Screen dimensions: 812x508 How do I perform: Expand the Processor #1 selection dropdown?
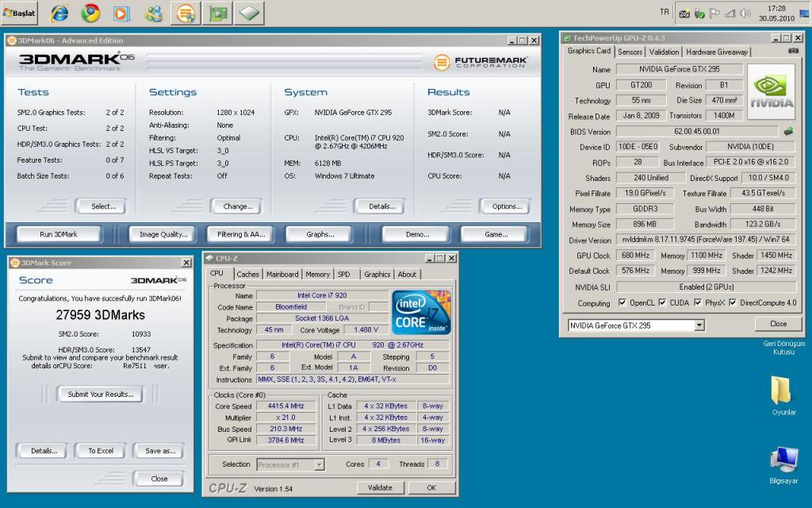point(319,465)
